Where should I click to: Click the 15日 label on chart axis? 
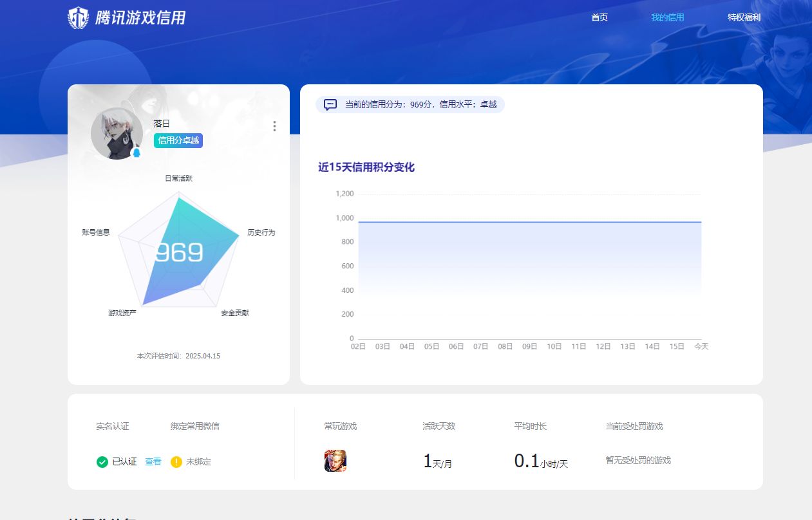[677, 346]
